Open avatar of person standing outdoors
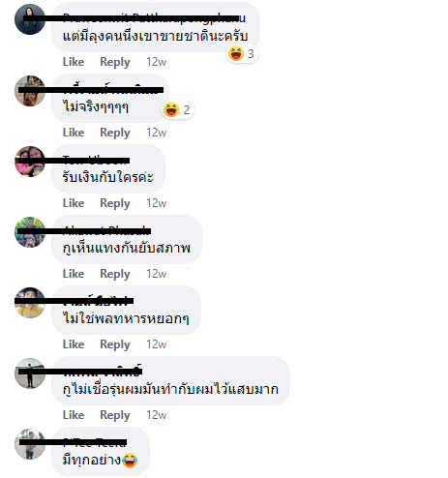Image resolution: width=448 pixels, height=478 pixels. (x=30, y=373)
